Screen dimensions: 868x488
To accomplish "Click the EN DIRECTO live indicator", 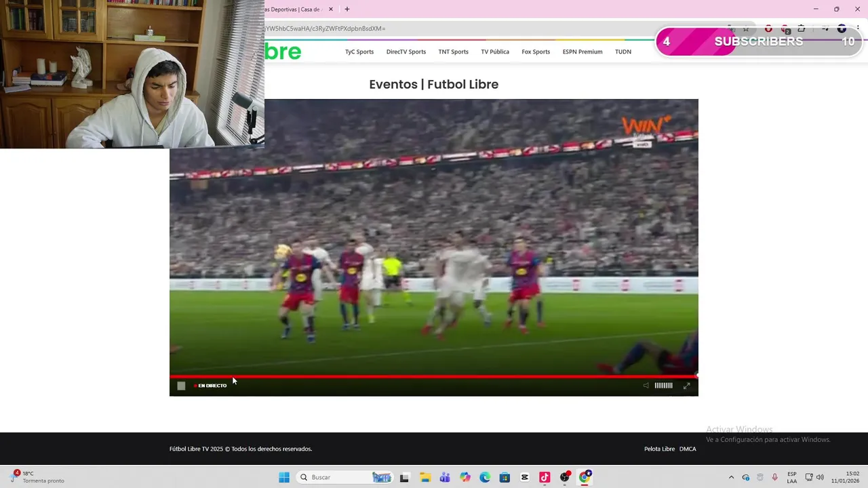I will (x=211, y=386).
